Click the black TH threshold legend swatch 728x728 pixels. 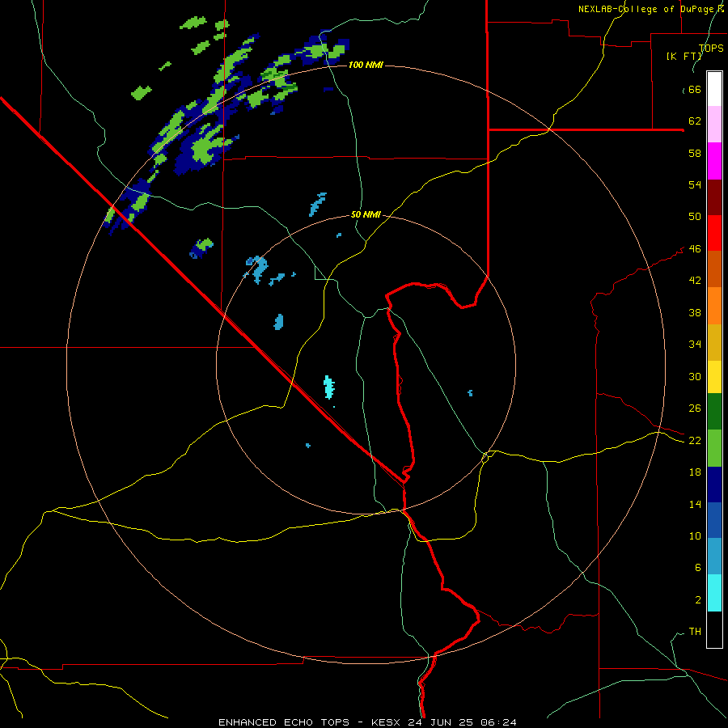point(714,629)
